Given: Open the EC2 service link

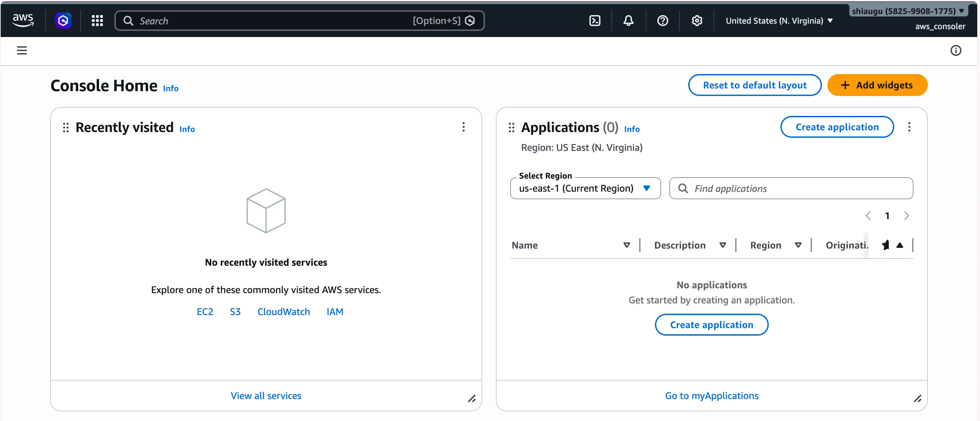Looking at the screenshot, I should [x=205, y=312].
